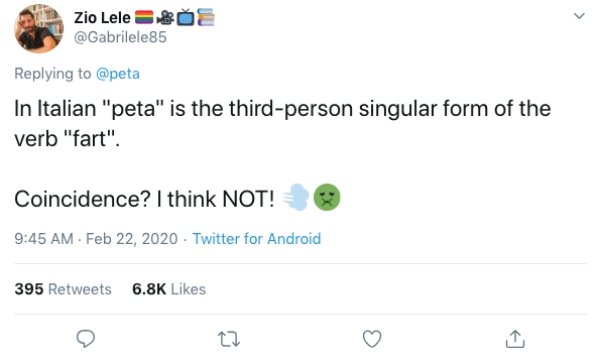Expand tweet options chevron at top right
The height and width of the screenshot is (362, 600).
[580, 16]
